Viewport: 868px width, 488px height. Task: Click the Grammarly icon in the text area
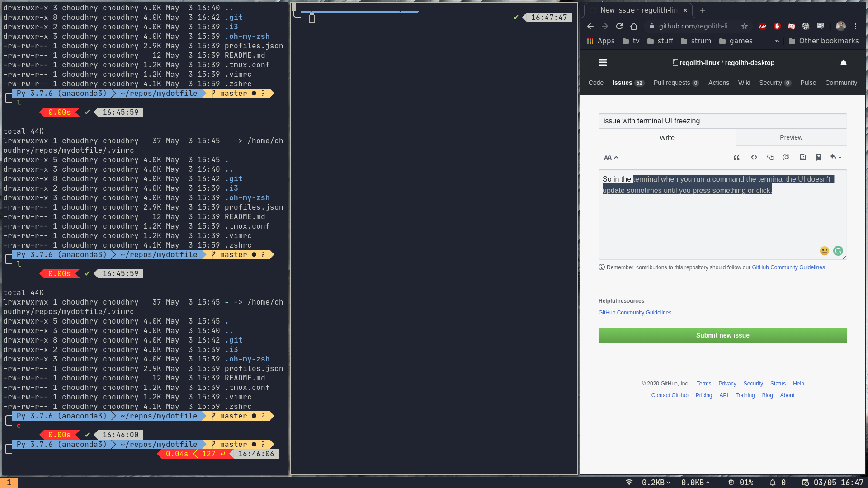point(838,251)
